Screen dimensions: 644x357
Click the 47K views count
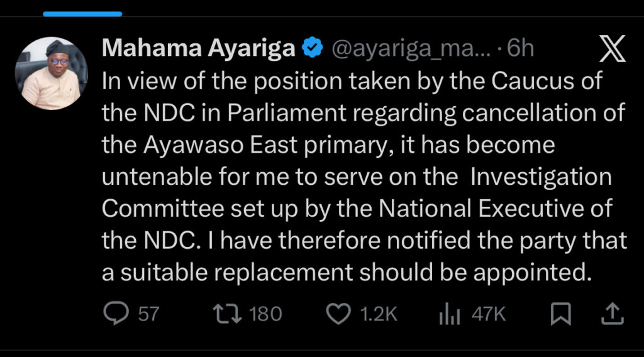click(x=489, y=314)
